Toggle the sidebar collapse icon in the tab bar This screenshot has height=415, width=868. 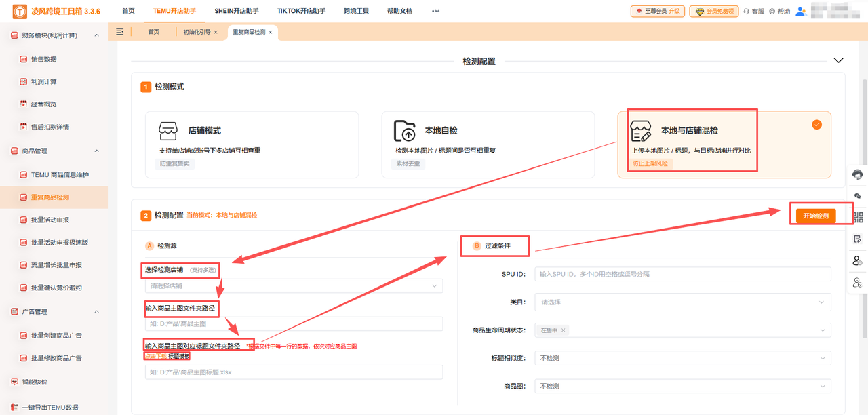tap(120, 32)
